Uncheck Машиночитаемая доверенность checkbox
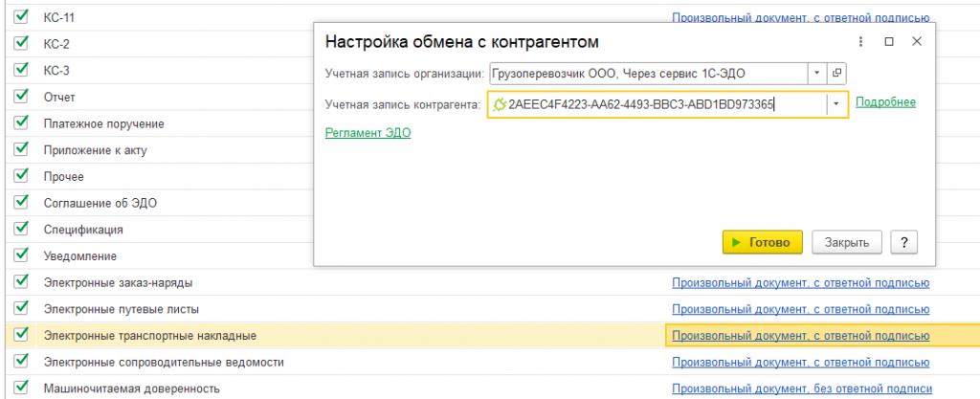Screen dimensions: 980x399 point(21,388)
